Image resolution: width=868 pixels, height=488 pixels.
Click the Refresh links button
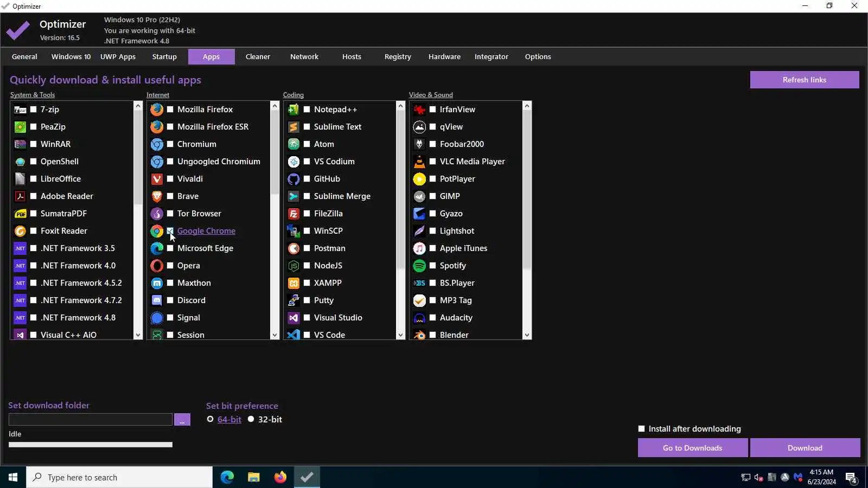click(805, 80)
